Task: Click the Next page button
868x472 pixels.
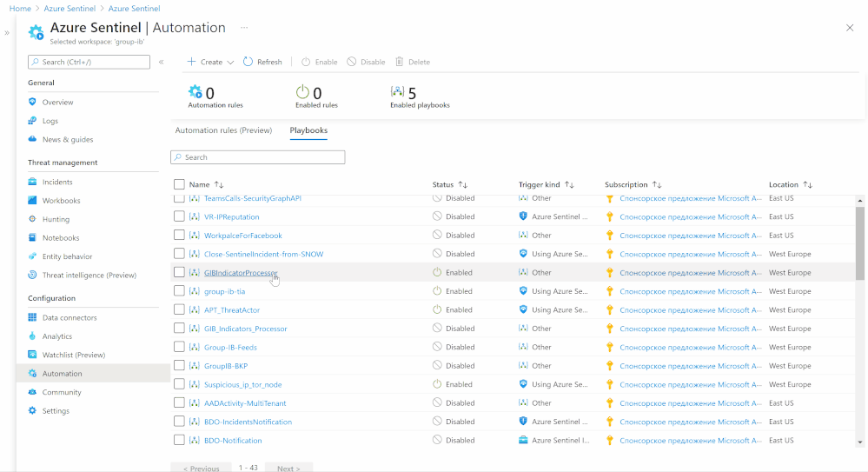Action: click(x=288, y=469)
